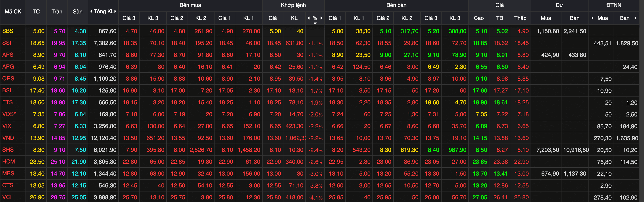Click the left arrow beside Tổng KL header
This screenshot has width=644, height=202.
(91, 11)
